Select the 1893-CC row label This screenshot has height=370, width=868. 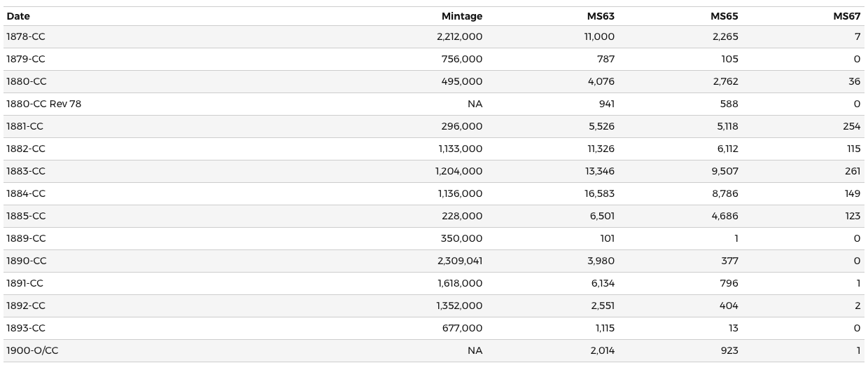coord(25,328)
